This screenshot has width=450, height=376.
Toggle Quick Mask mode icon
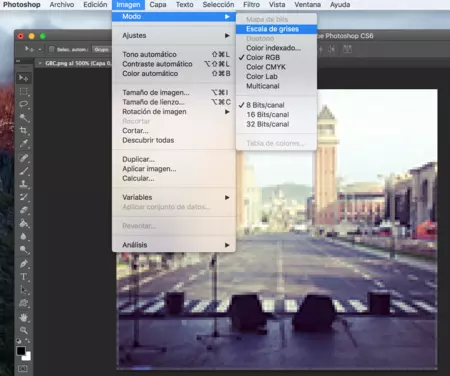[x=23, y=369]
